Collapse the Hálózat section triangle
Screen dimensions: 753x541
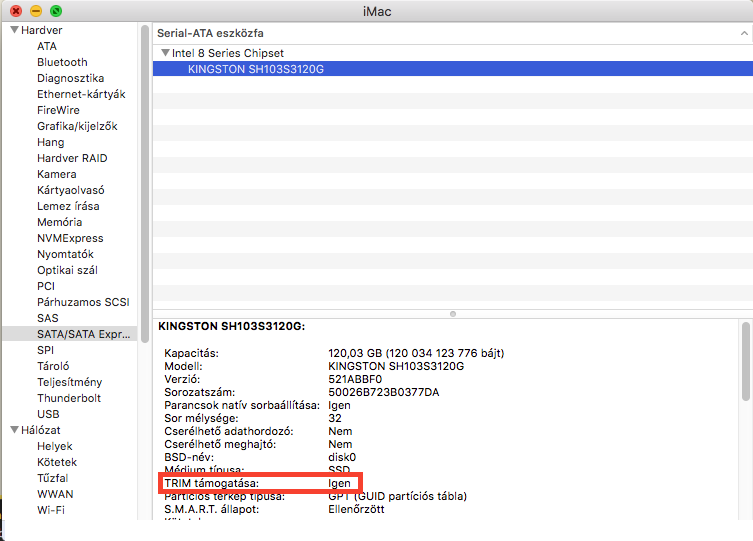pyautogui.click(x=14, y=430)
